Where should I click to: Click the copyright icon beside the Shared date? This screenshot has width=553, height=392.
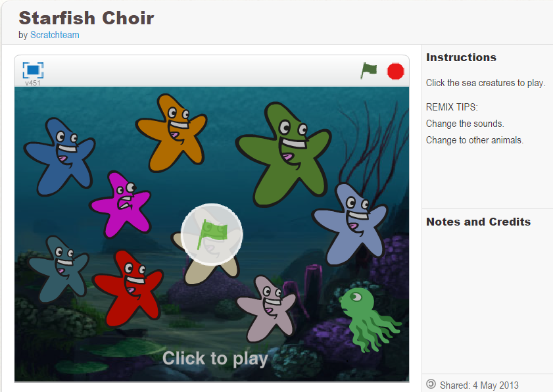click(x=431, y=384)
